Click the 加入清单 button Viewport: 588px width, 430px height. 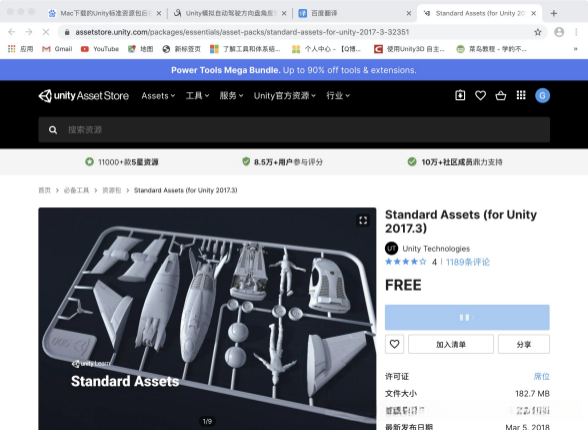(451, 344)
